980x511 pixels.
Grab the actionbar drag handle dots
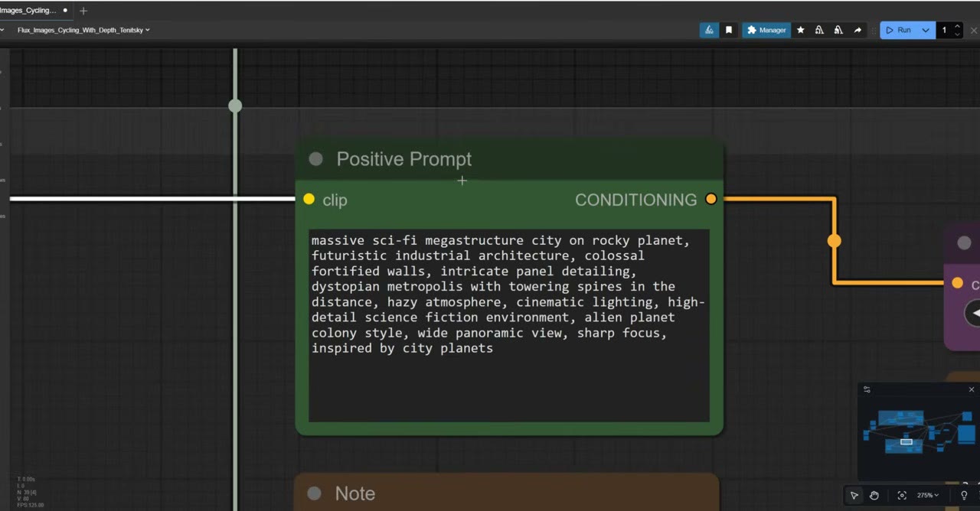[874, 30]
